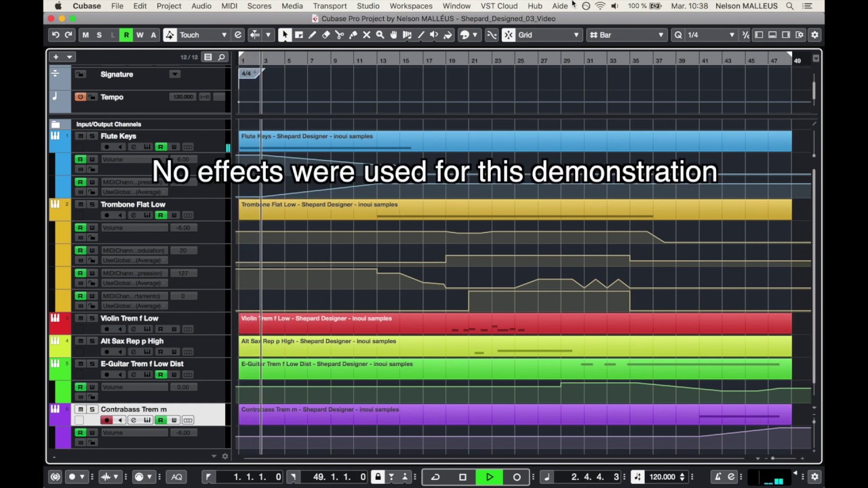The height and width of the screenshot is (488, 868).
Task: Open the transport bar setup gear
Action: 815,477
